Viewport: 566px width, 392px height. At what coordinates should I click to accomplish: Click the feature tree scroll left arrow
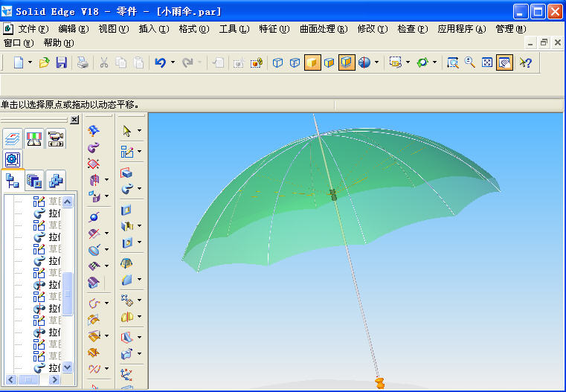click(11, 379)
